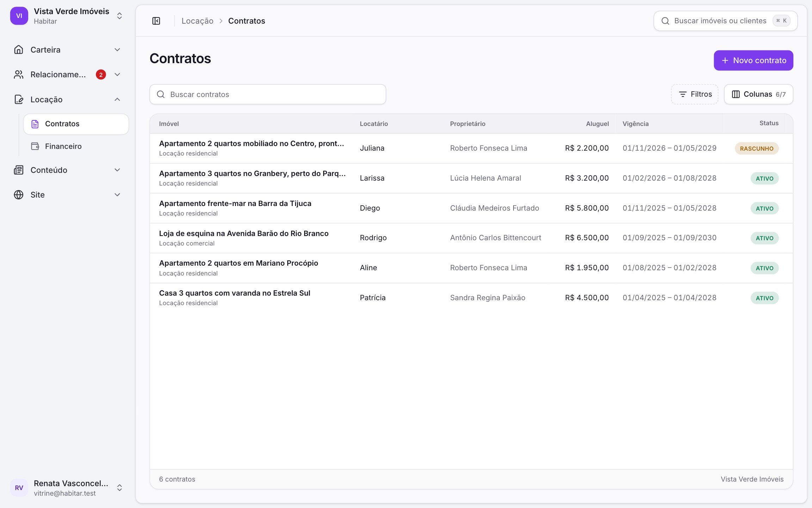This screenshot has width=812, height=508.
Task: Click the Relacionamento people icon
Action: 19,74
